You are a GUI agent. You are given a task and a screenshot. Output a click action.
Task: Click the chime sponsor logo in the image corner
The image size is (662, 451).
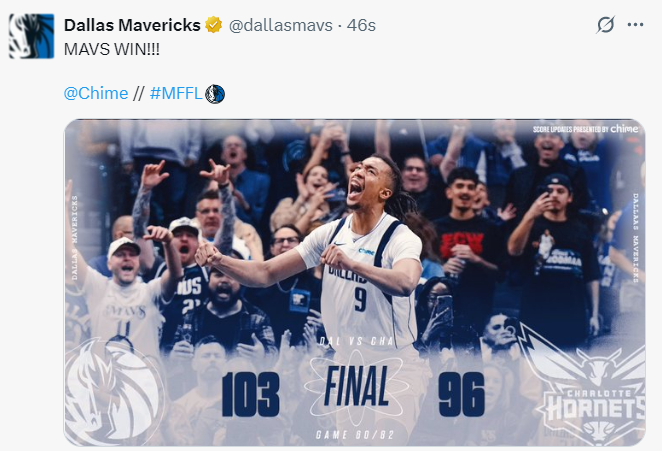tap(624, 128)
